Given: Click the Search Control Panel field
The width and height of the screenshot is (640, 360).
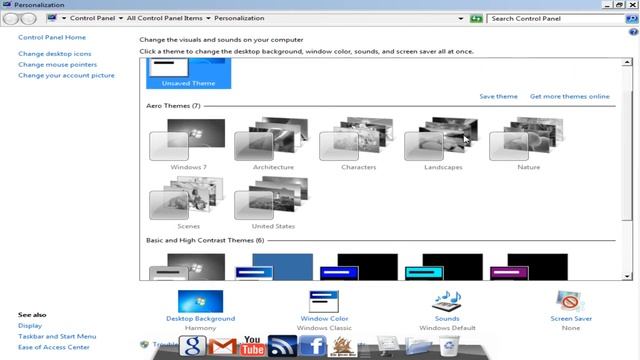Looking at the screenshot, I should (x=556, y=19).
